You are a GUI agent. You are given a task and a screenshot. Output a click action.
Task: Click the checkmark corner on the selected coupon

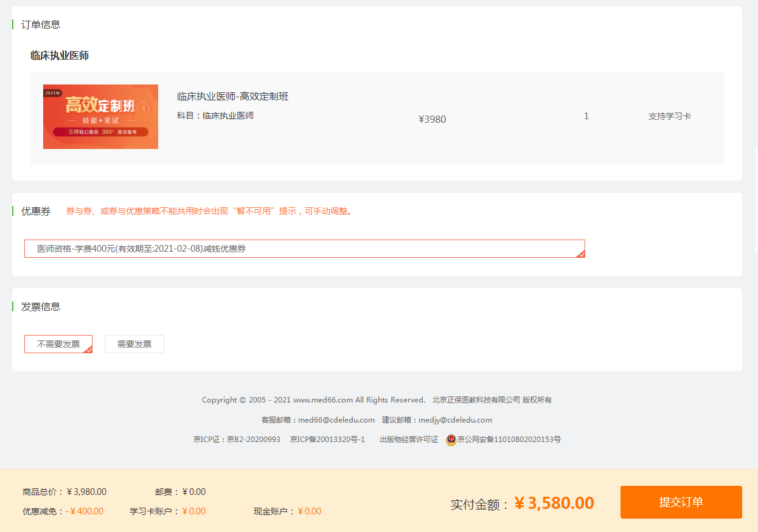click(x=580, y=254)
